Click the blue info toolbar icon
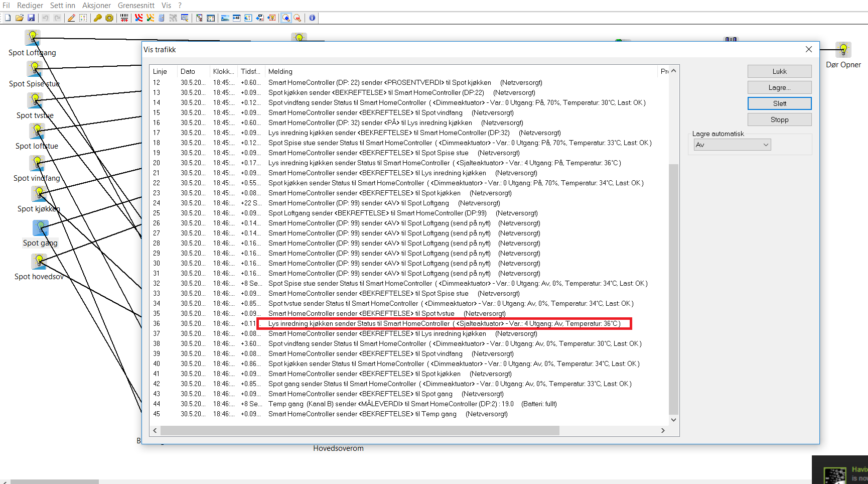868x484 pixels. (312, 18)
